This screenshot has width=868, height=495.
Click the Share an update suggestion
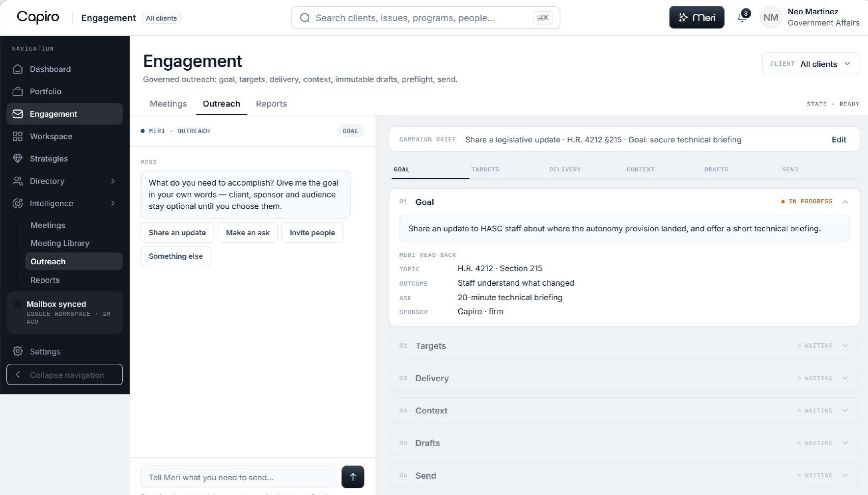(177, 233)
